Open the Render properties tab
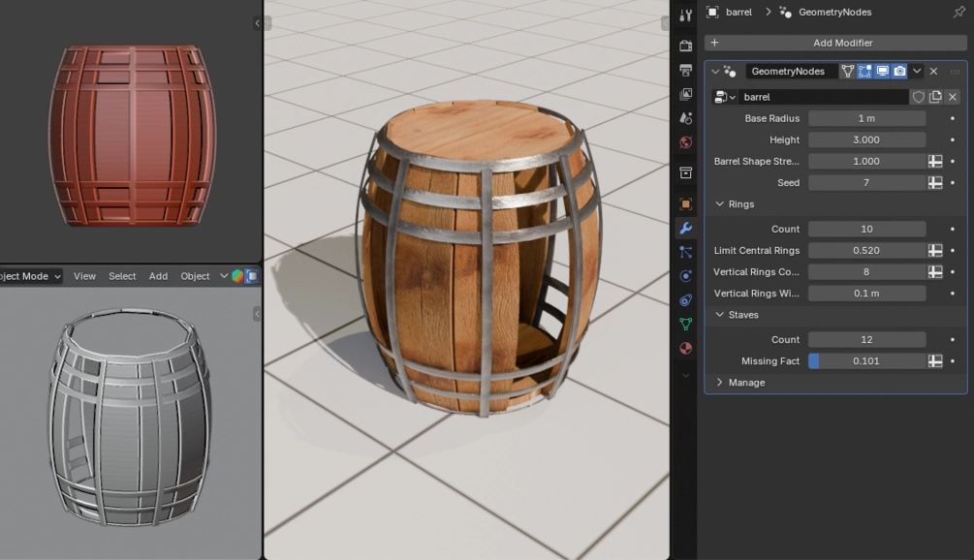 [685, 44]
